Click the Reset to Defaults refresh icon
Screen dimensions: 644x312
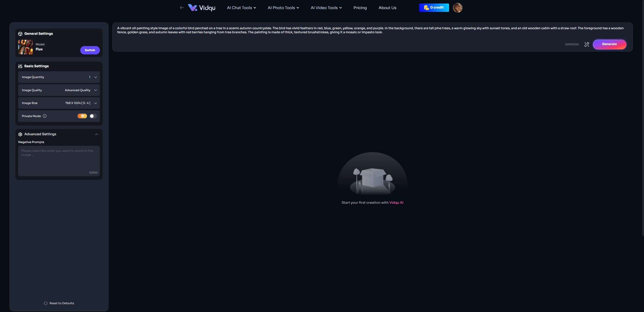click(x=46, y=303)
